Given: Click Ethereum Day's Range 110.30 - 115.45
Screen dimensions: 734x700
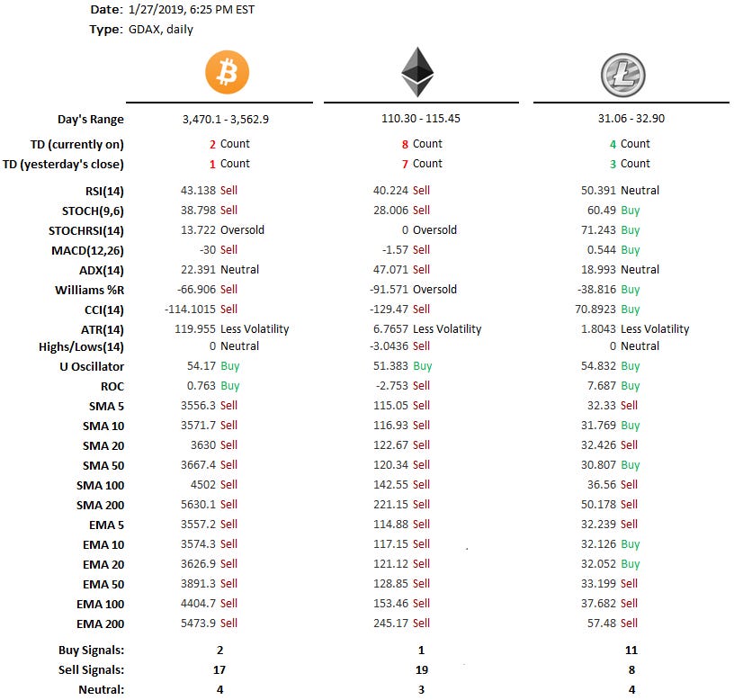Looking at the screenshot, I should (421, 118).
